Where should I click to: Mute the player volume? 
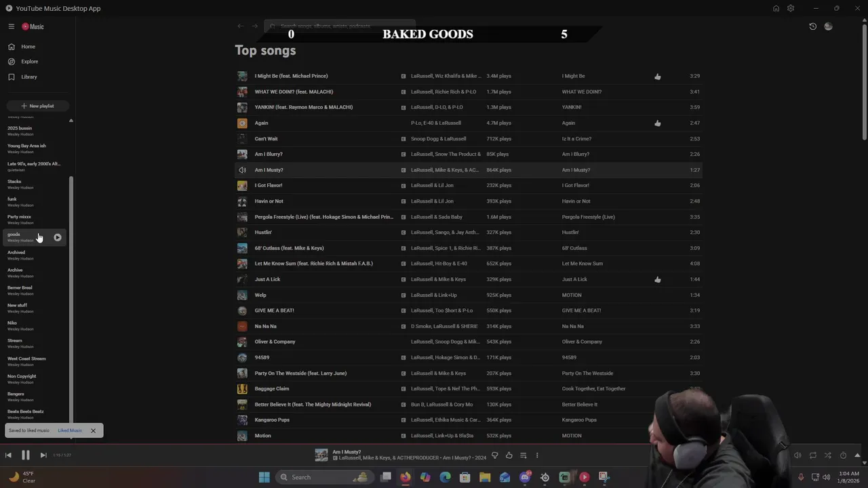click(x=797, y=455)
